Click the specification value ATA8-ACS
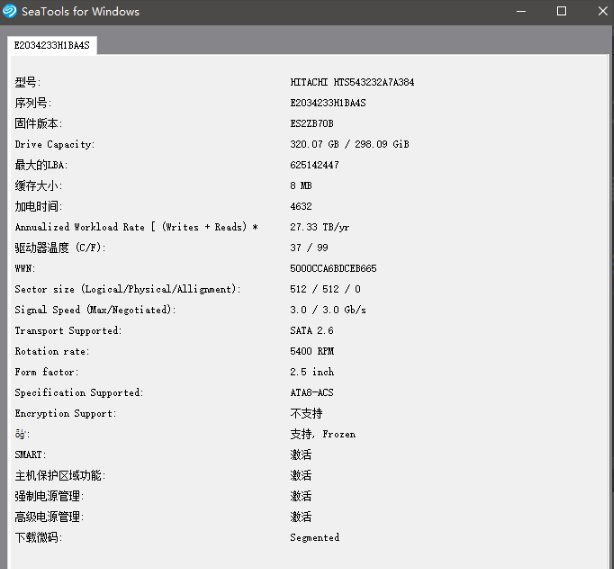614x569 pixels. (x=312, y=392)
